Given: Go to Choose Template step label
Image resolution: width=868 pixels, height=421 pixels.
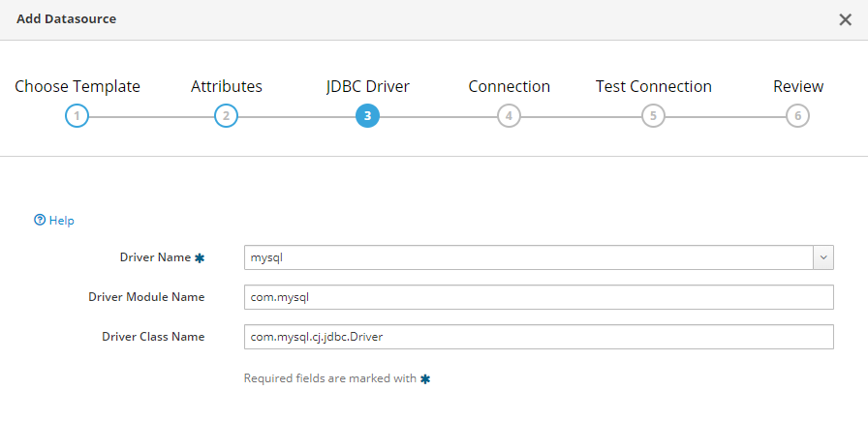Looking at the screenshot, I should click(x=77, y=86).
